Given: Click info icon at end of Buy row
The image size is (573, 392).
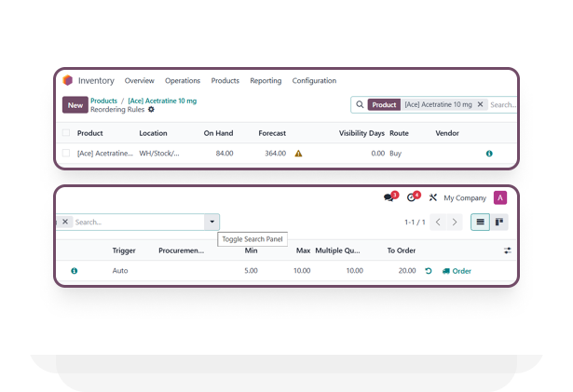Looking at the screenshot, I should point(489,154).
